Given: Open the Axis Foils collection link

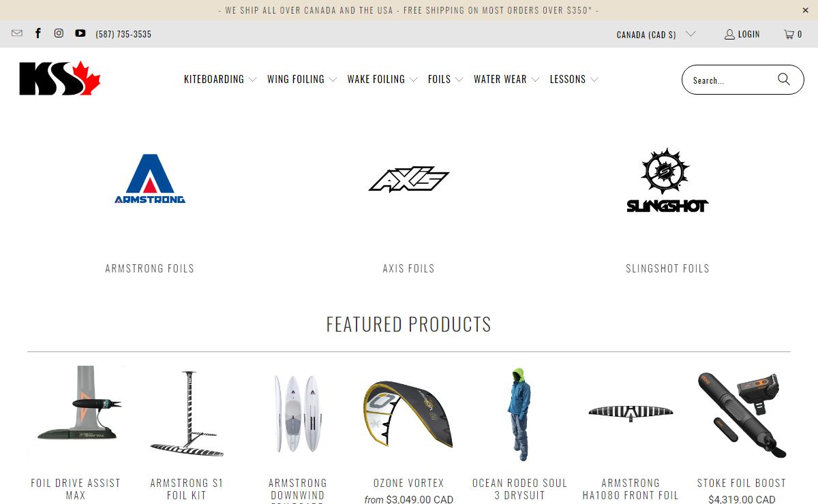Looking at the screenshot, I should (x=408, y=268).
